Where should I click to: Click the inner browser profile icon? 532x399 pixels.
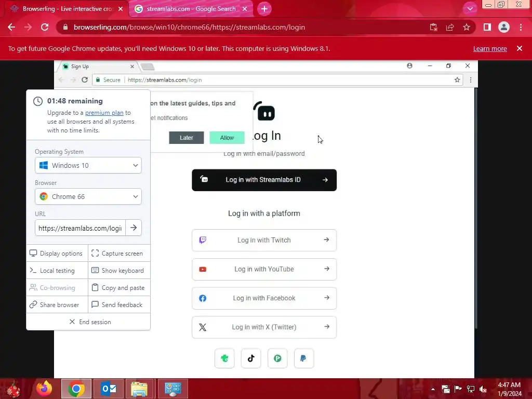tap(409, 66)
